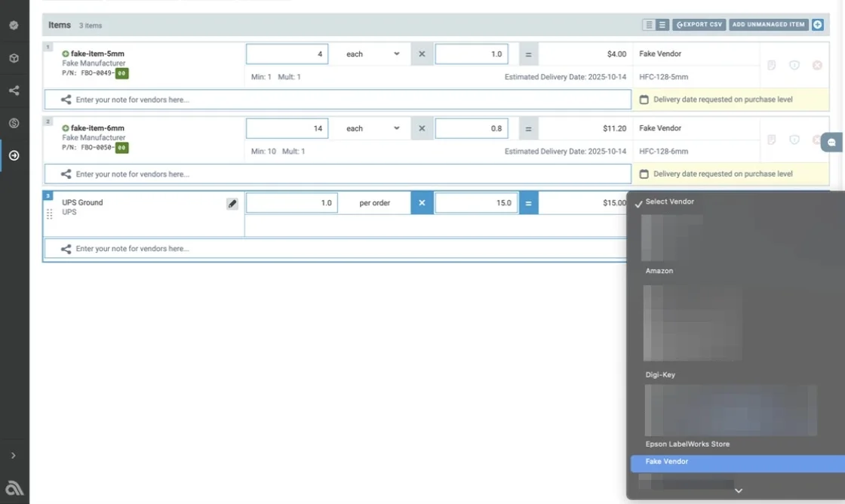Viewport: 845px width, 504px height.
Task: Open the dollar sign sidebar section
Action: (14, 123)
